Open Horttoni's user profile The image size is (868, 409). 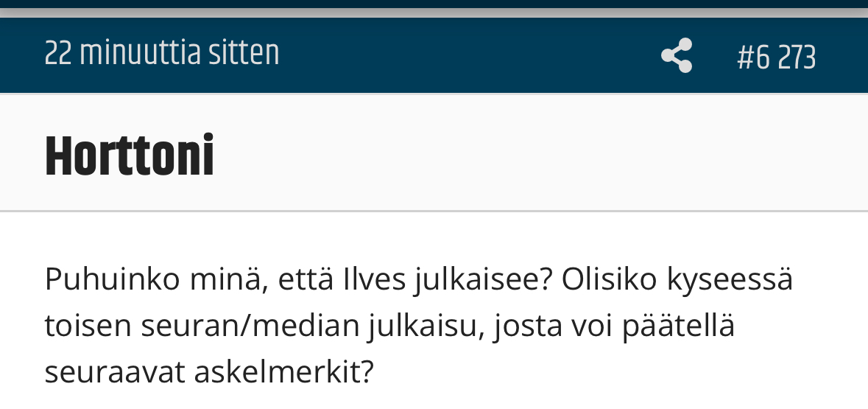coord(130,156)
